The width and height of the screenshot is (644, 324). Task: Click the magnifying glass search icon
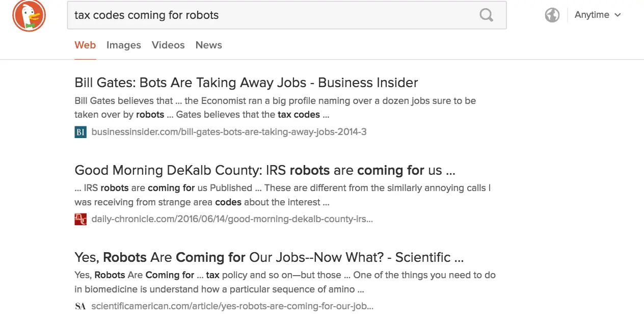[486, 15]
